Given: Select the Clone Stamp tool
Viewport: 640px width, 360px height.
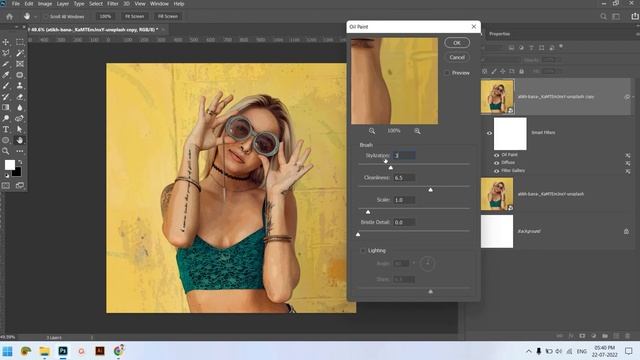Looking at the screenshot, I should [20, 86].
